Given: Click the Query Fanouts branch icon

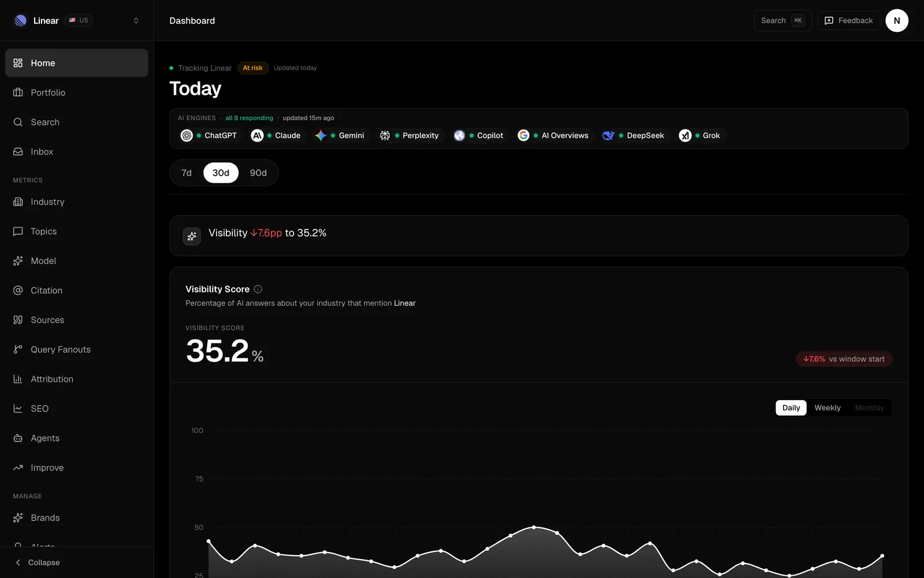Looking at the screenshot, I should pos(18,349).
